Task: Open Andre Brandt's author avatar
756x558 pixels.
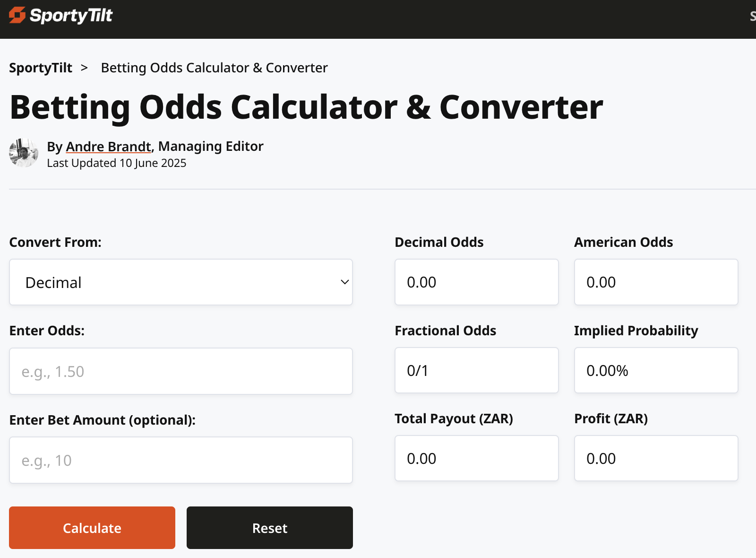Action: click(24, 153)
